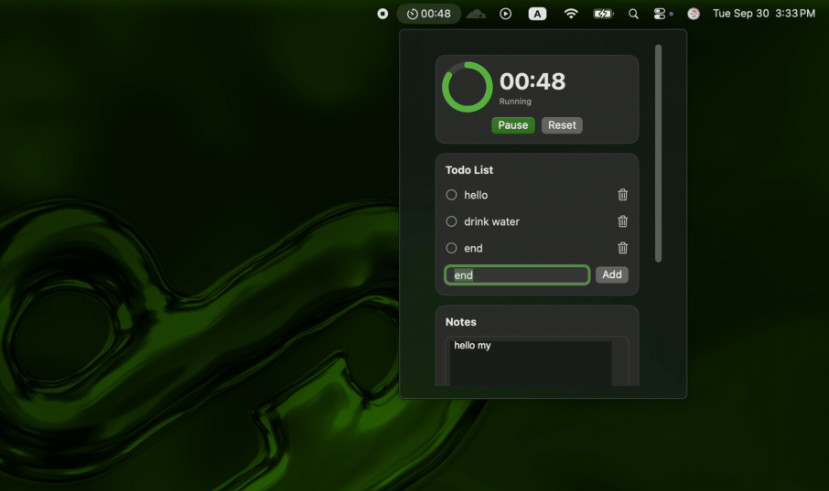The image size is (829, 491).
Task: Open the Wi-Fi menu bar icon
Action: point(570,14)
